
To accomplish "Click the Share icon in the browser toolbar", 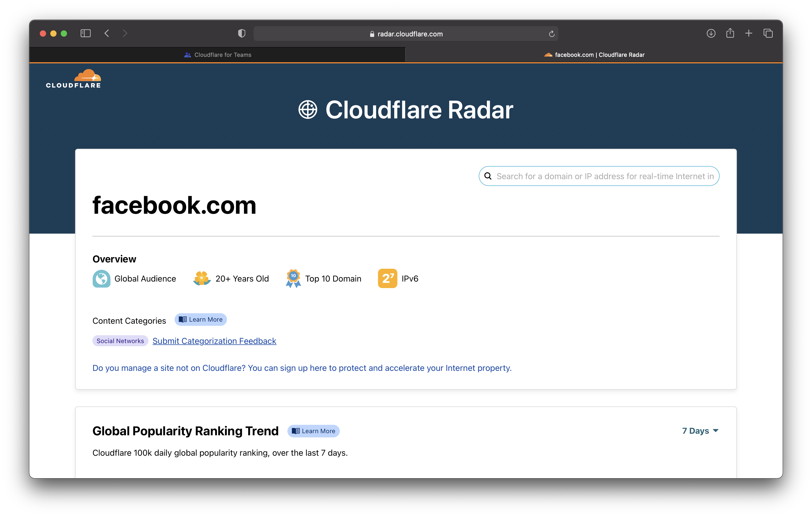I will point(730,34).
